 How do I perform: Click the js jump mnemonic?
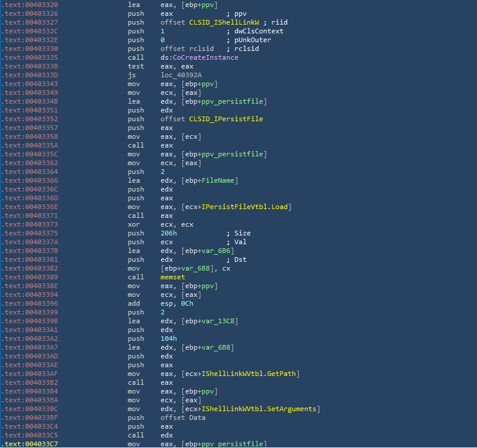tap(131, 75)
